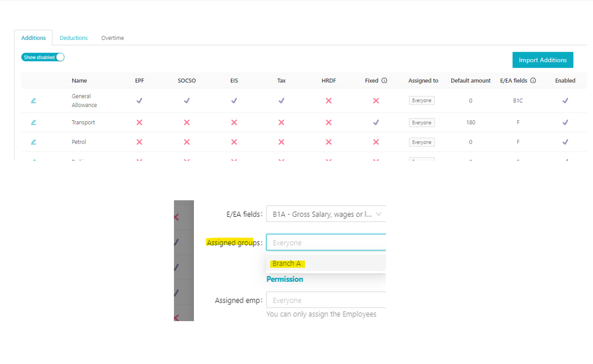Click the Enabled checkmark for General Allowance
The height and width of the screenshot is (364, 593).
click(x=565, y=100)
